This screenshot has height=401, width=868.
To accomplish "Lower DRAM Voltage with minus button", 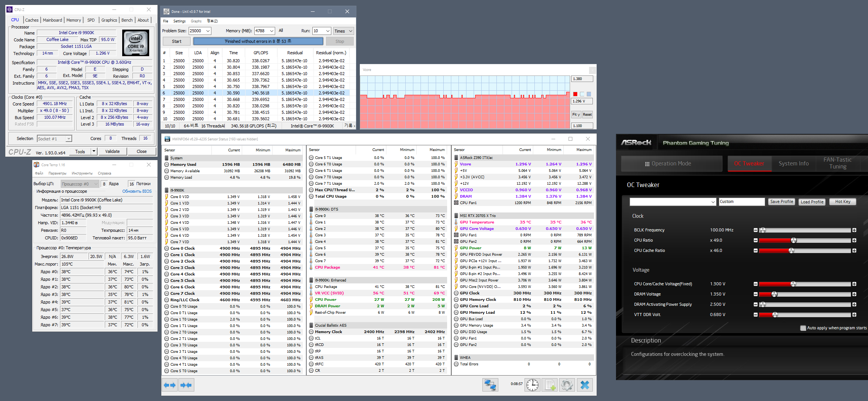I will (755, 294).
